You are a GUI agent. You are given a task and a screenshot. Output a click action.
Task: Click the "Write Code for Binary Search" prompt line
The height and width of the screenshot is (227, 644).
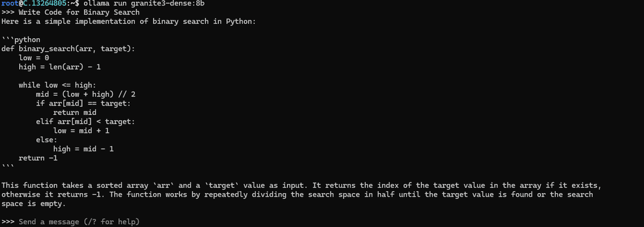[79, 13]
